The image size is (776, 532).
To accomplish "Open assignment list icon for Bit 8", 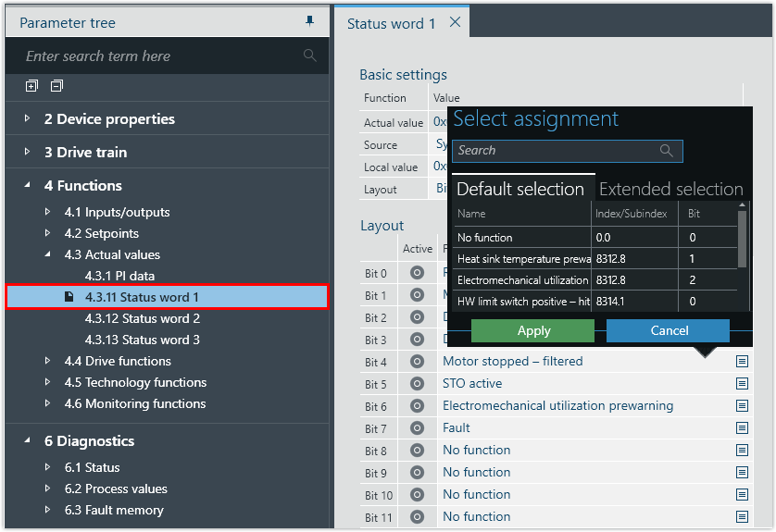I will [742, 450].
